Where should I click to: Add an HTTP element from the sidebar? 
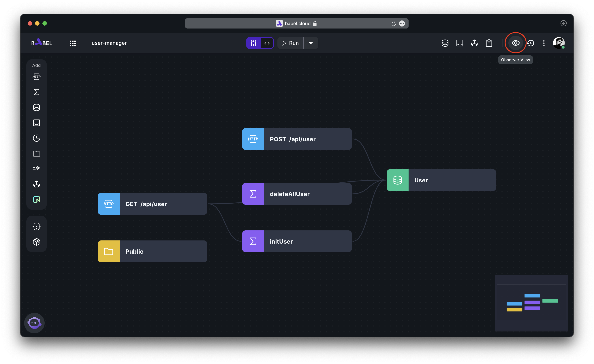36,77
